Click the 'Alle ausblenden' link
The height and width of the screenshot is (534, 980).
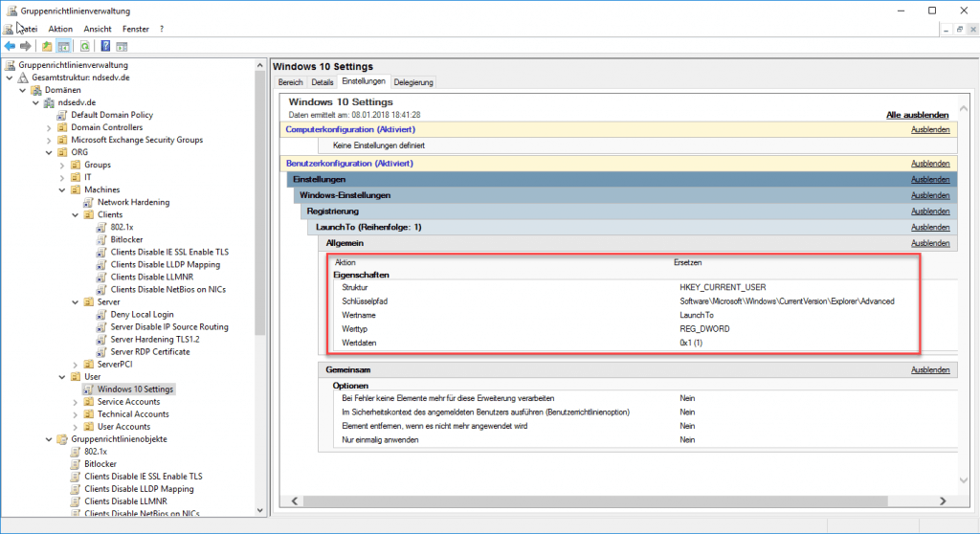click(918, 115)
